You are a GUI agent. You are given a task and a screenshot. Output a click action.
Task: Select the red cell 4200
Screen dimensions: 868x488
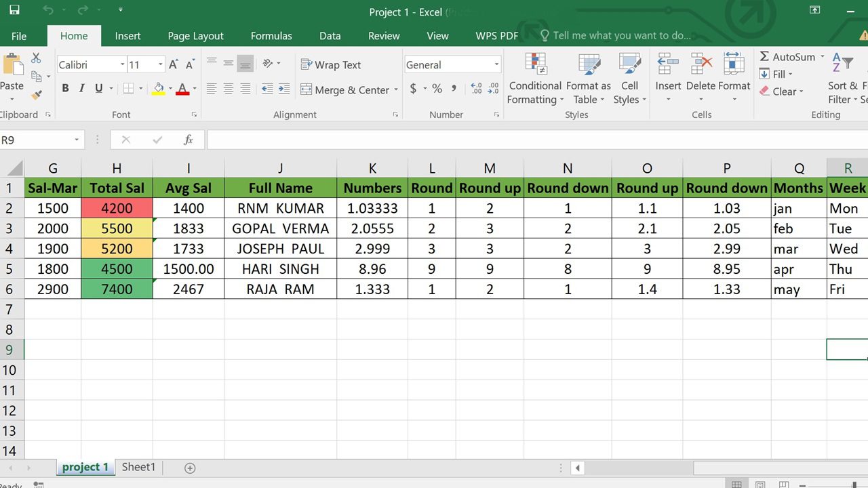117,208
